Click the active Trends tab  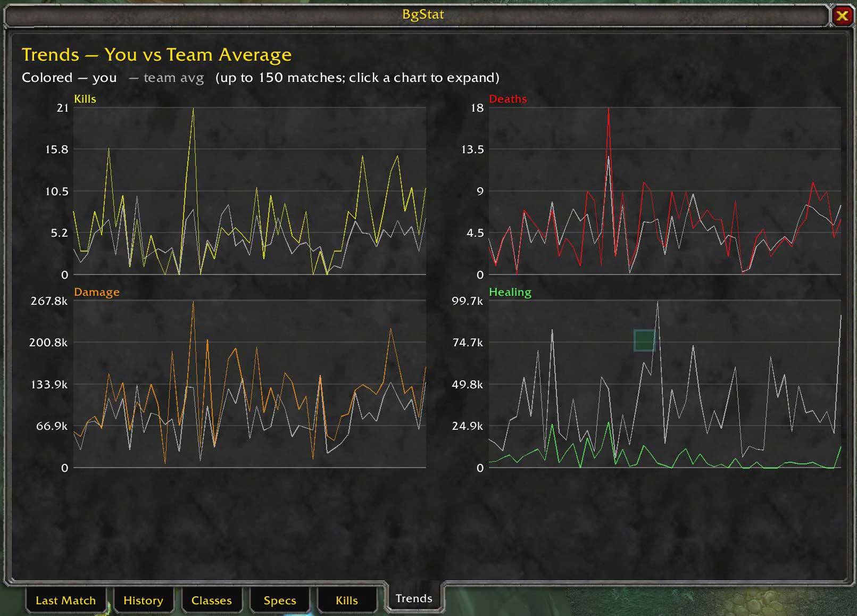point(414,598)
